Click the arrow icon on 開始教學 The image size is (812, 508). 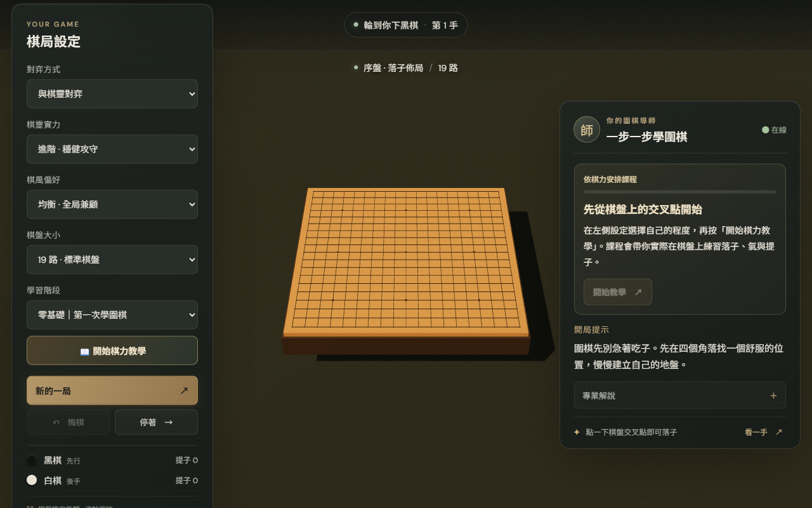(638, 292)
